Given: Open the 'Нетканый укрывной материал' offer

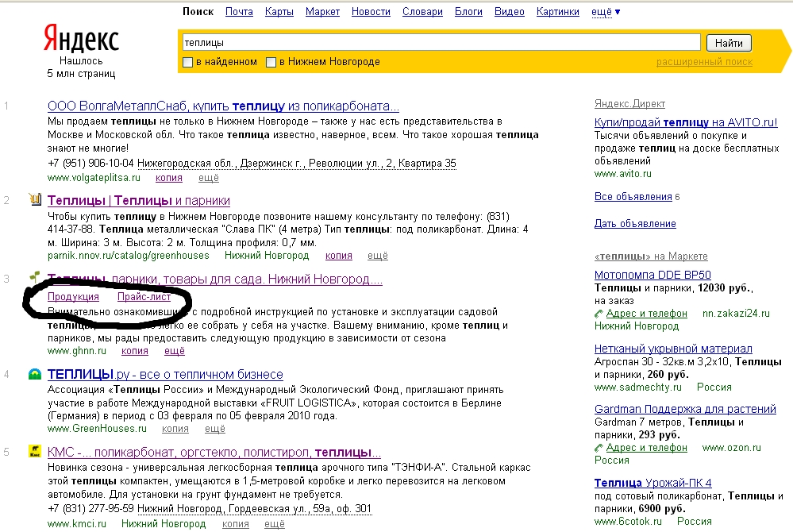Looking at the screenshot, I should [674, 349].
